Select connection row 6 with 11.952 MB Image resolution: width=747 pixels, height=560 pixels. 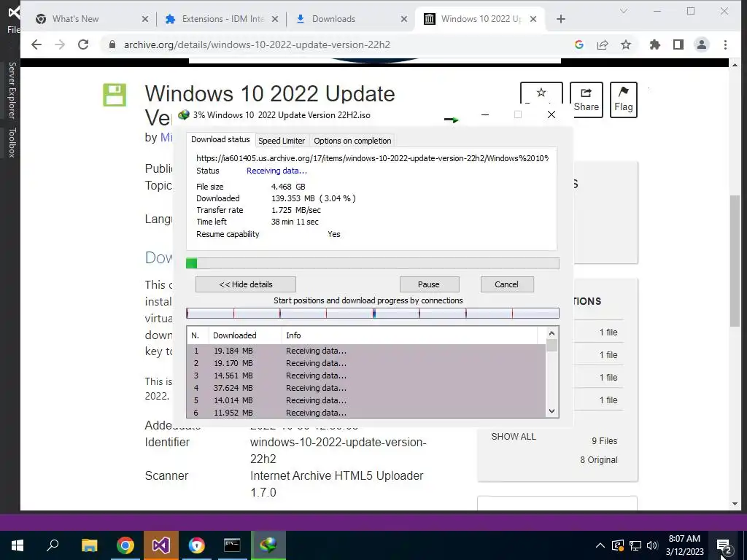point(366,413)
